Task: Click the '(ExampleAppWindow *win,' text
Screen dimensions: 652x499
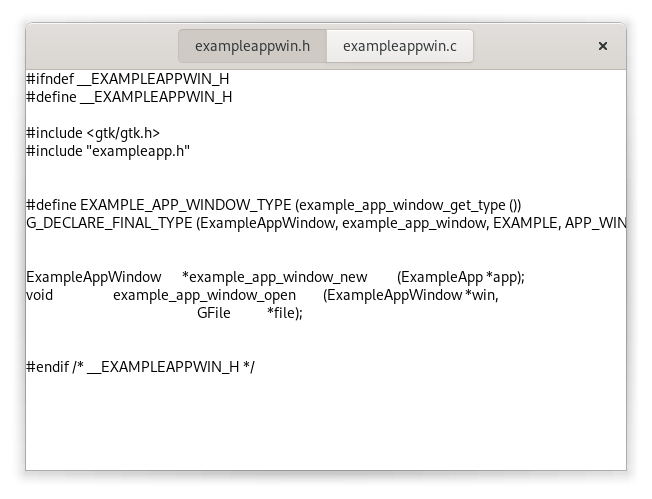Action: click(411, 295)
